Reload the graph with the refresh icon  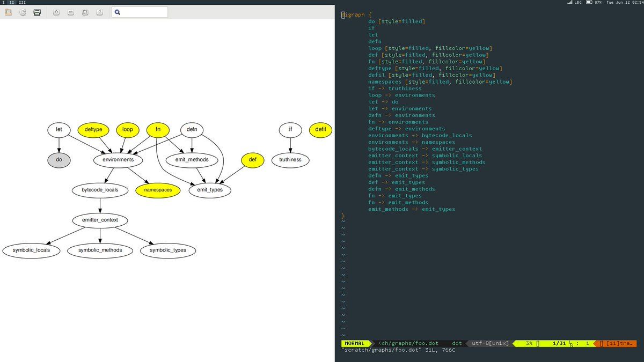click(x=23, y=12)
